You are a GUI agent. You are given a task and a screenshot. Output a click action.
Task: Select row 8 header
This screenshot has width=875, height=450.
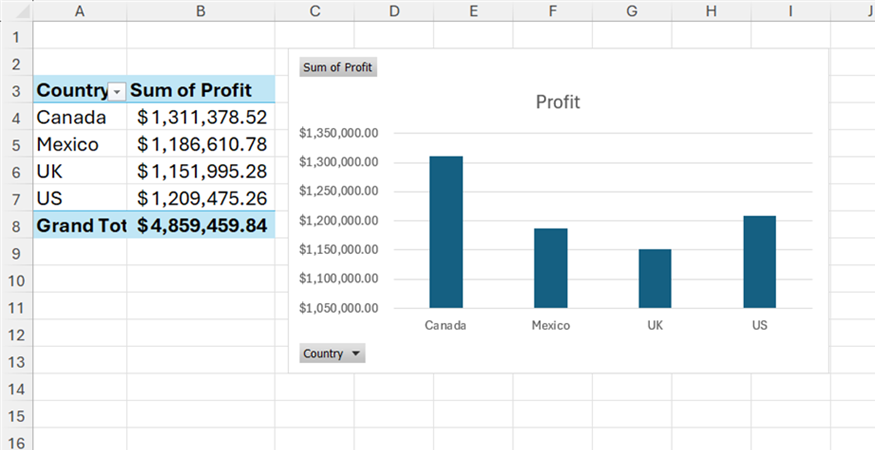point(16,226)
